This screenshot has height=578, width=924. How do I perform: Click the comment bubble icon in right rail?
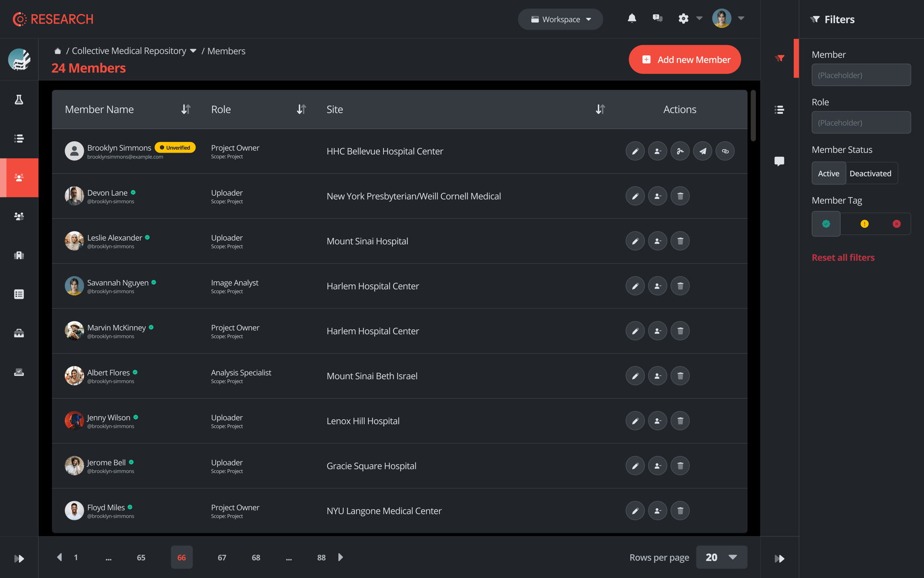point(779,161)
